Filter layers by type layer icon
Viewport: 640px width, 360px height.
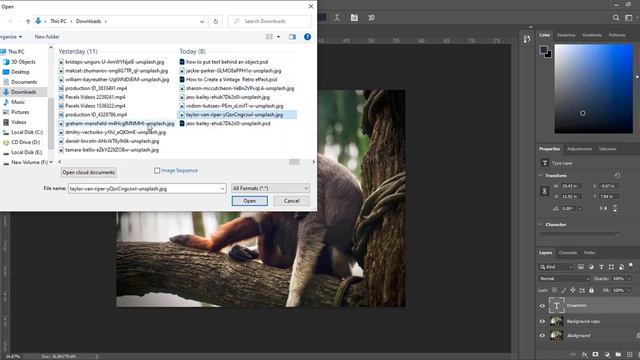click(601, 267)
